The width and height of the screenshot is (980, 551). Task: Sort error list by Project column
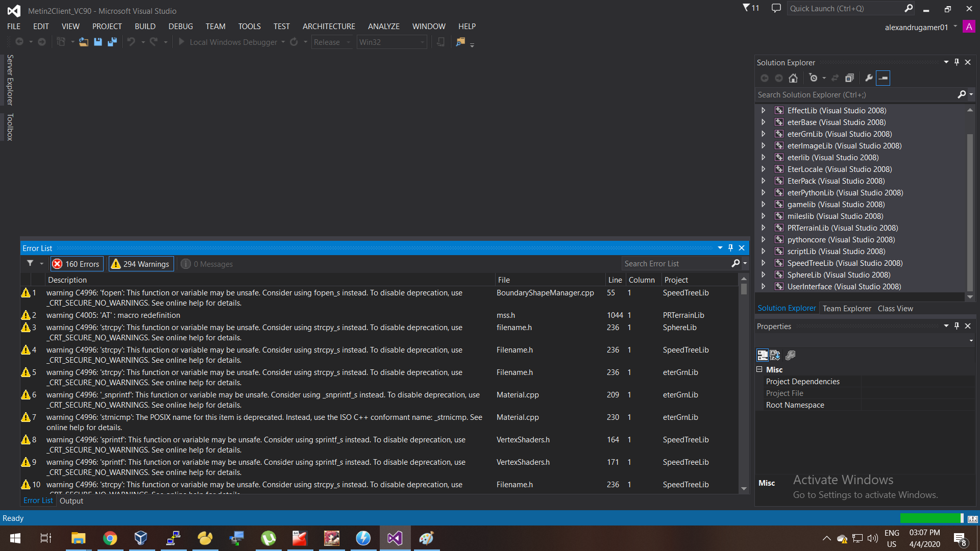tap(699, 280)
